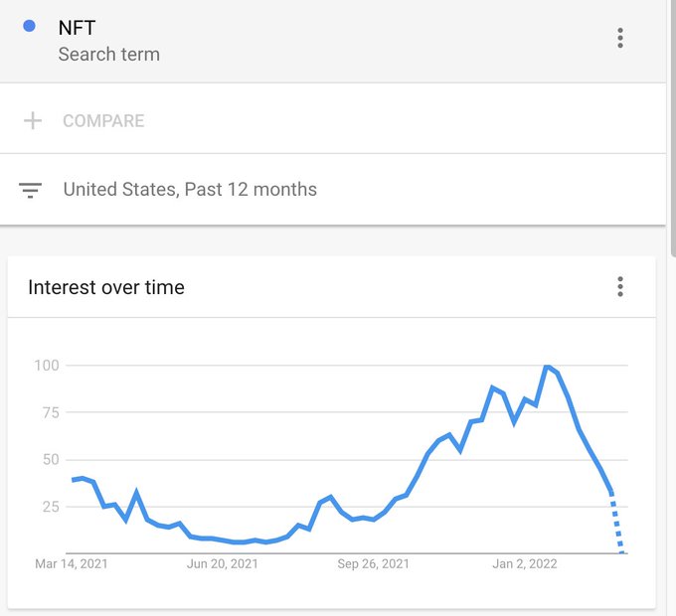The width and height of the screenshot is (676, 616).
Task: Click the Sep 26, 2021 axis label
Action: pyautogui.click(x=374, y=564)
